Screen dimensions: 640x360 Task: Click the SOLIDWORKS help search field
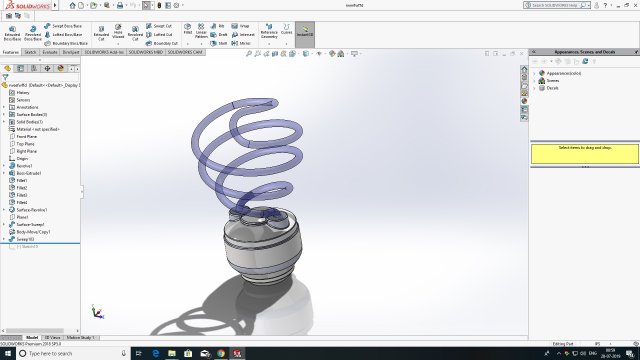(x=557, y=5)
